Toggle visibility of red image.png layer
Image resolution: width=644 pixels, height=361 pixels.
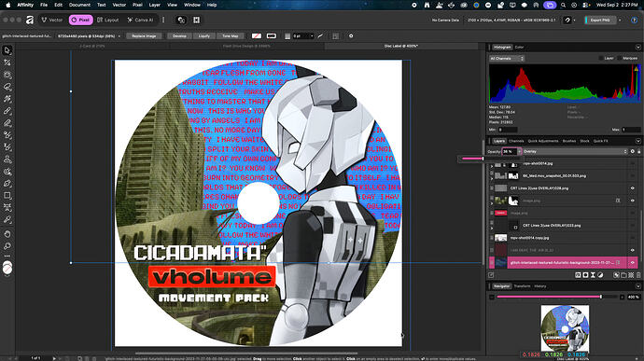tap(633, 214)
